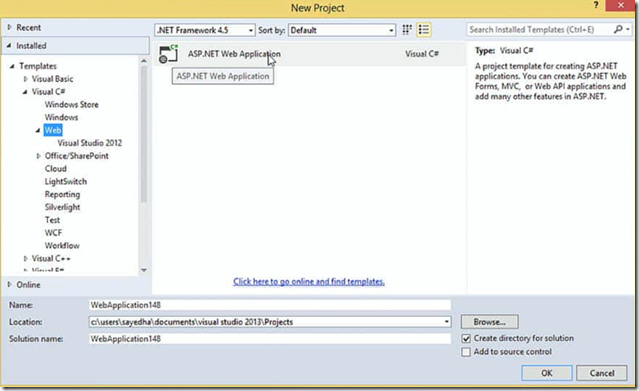Click tree scrollbar up arrow
The image size is (639, 391).
143,61
